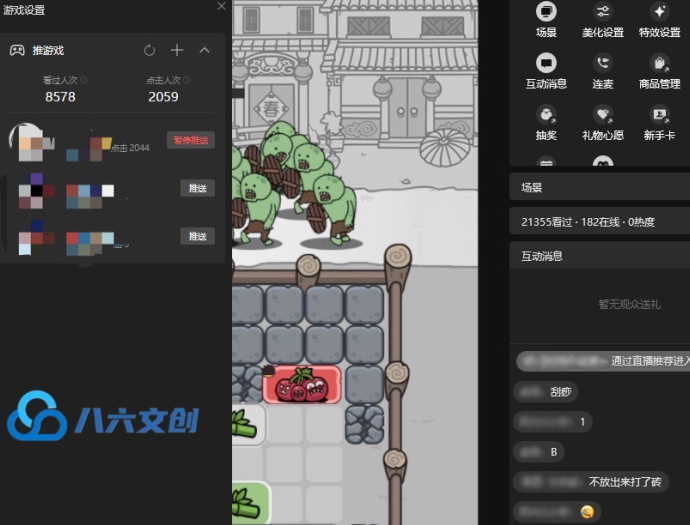Open 礼物心愿 gift wish tool
Viewport: 690px width, 525px height.
[x=602, y=123]
